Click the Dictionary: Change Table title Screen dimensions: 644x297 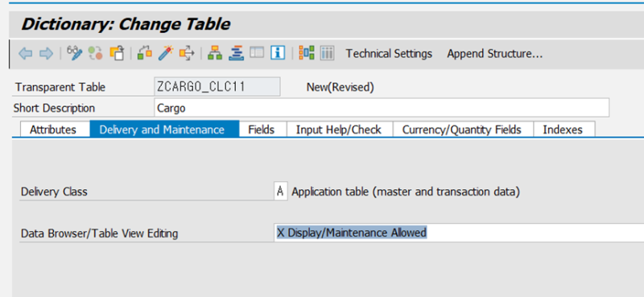click(126, 24)
